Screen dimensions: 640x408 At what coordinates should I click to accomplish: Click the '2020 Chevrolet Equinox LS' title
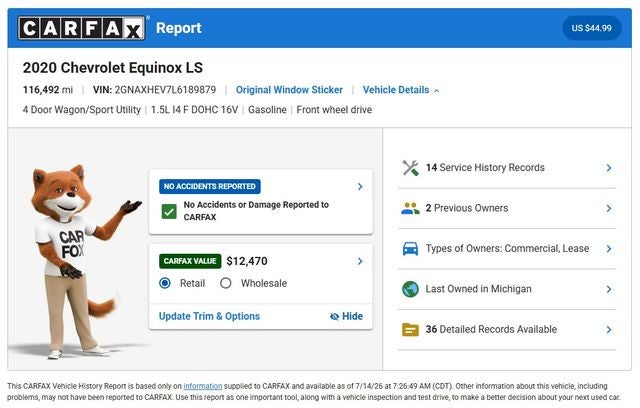click(113, 68)
